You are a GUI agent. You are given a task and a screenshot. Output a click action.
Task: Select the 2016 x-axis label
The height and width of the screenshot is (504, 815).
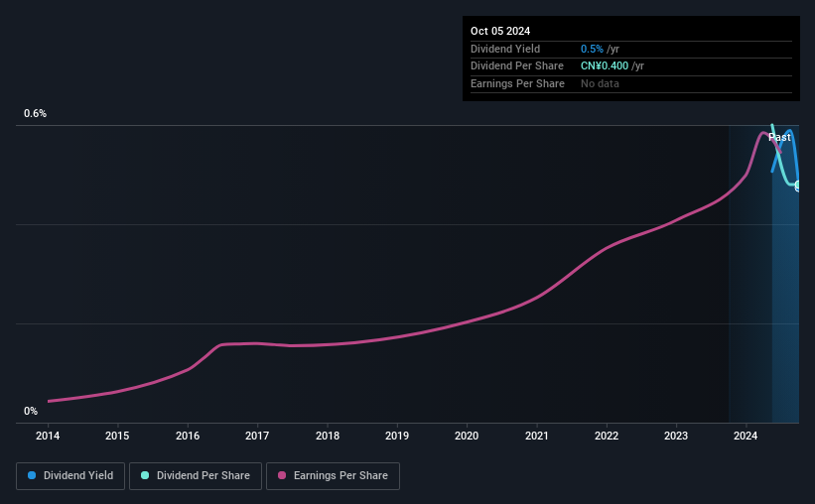point(188,436)
